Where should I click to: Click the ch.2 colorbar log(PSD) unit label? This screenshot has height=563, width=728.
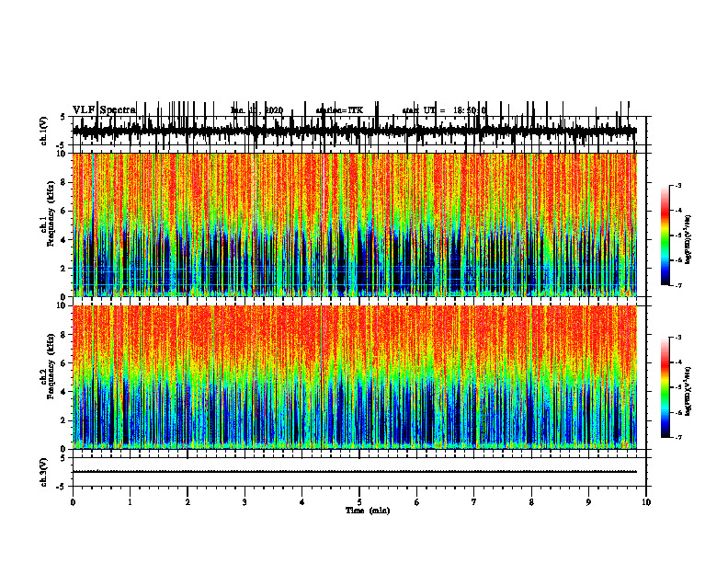pyautogui.click(x=688, y=391)
